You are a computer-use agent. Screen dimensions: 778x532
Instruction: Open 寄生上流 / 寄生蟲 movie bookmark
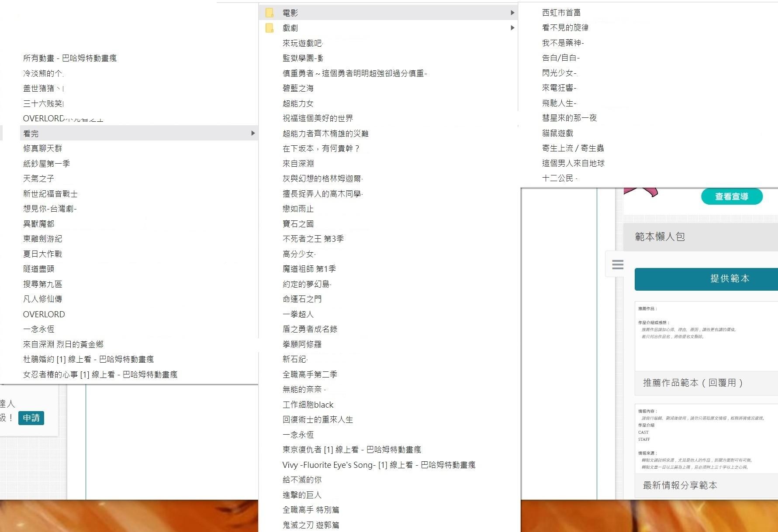pyautogui.click(x=573, y=148)
